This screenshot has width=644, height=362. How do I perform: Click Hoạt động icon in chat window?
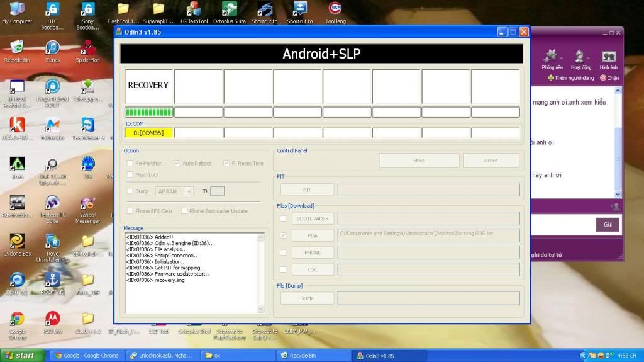580,59
